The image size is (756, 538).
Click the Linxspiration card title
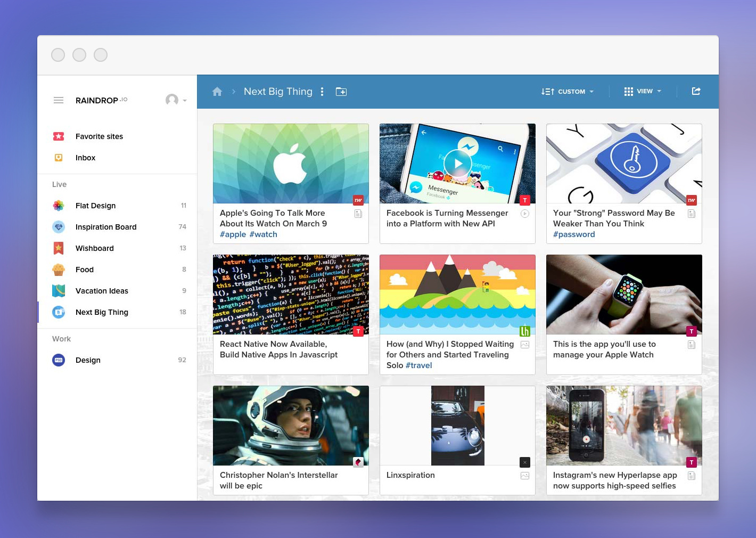tap(410, 475)
